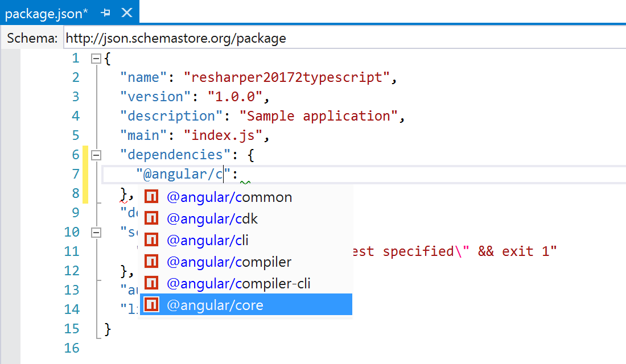Select @angular/common from the completion list
This screenshot has width=626, height=364.
(230, 196)
